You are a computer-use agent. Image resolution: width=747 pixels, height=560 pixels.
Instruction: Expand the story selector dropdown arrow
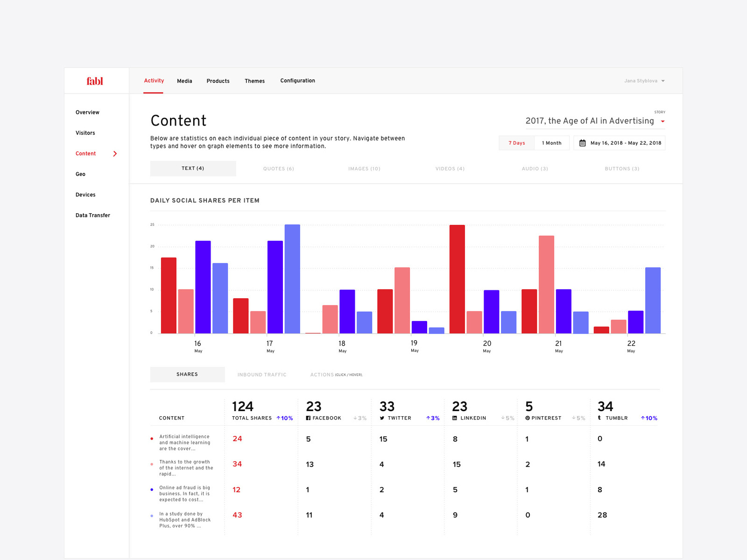(x=662, y=121)
